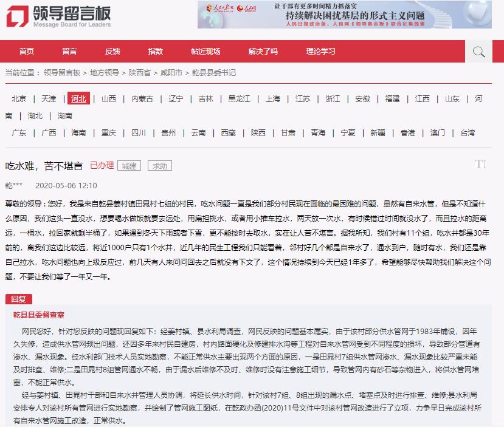Select the 上海 region
This screenshot has width=504, height=430.
(x=273, y=98)
